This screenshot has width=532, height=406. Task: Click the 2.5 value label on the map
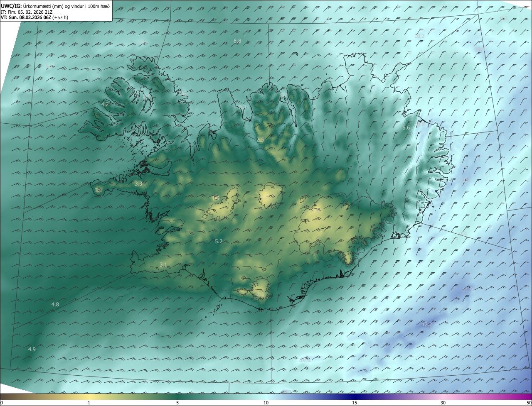coord(260,140)
